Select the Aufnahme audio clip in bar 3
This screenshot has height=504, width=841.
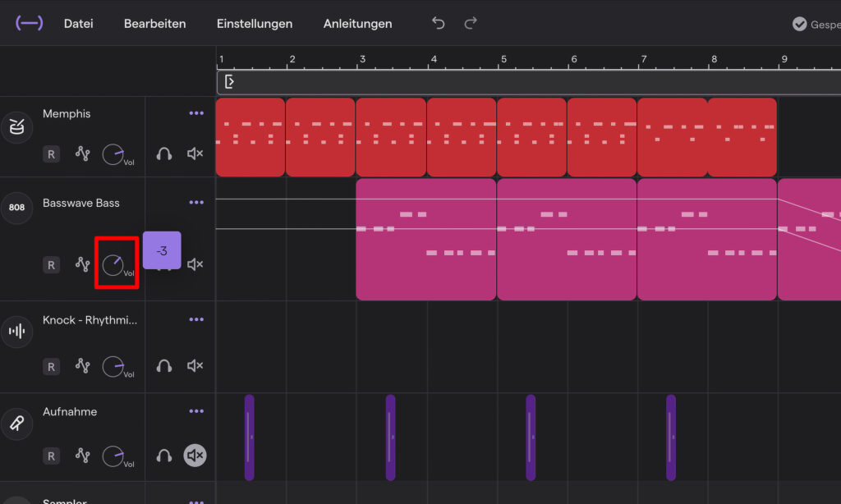coord(390,438)
